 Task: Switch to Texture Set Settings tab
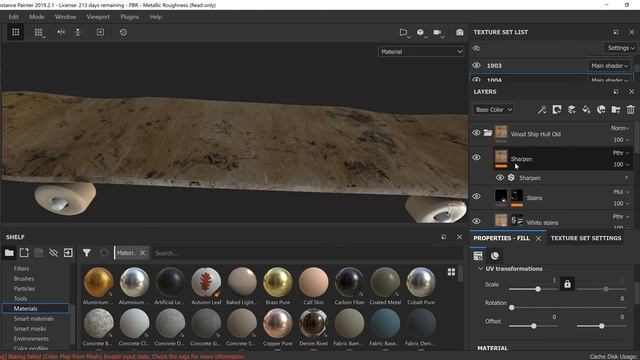click(x=586, y=238)
